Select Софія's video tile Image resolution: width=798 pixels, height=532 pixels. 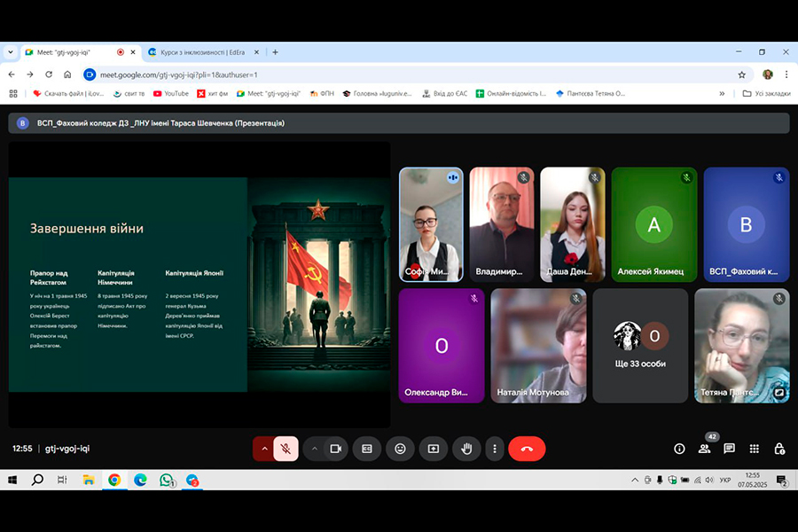431,224
